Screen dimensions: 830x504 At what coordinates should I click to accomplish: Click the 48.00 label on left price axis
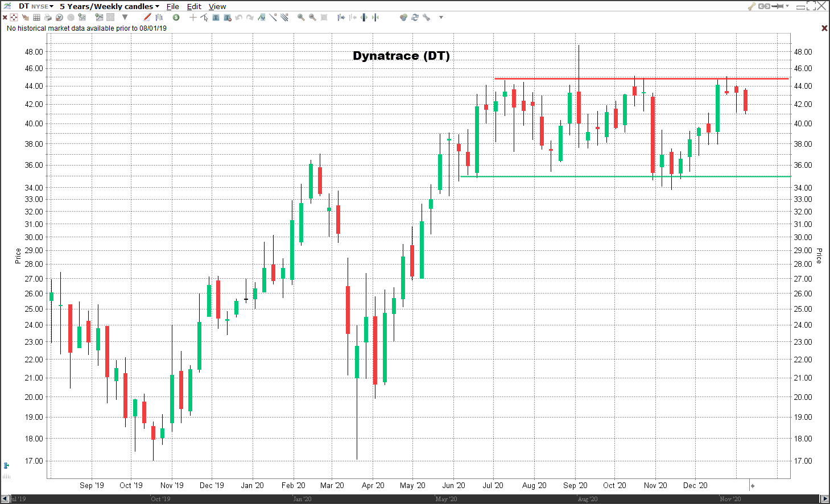click(34, 52)
